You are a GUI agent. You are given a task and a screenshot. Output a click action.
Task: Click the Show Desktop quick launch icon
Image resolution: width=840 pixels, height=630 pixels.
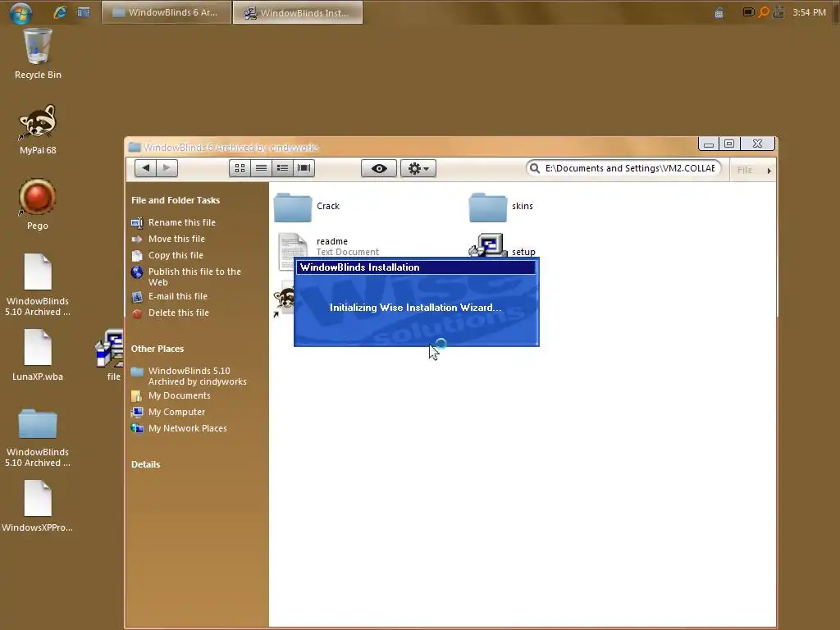coord(84,12)
